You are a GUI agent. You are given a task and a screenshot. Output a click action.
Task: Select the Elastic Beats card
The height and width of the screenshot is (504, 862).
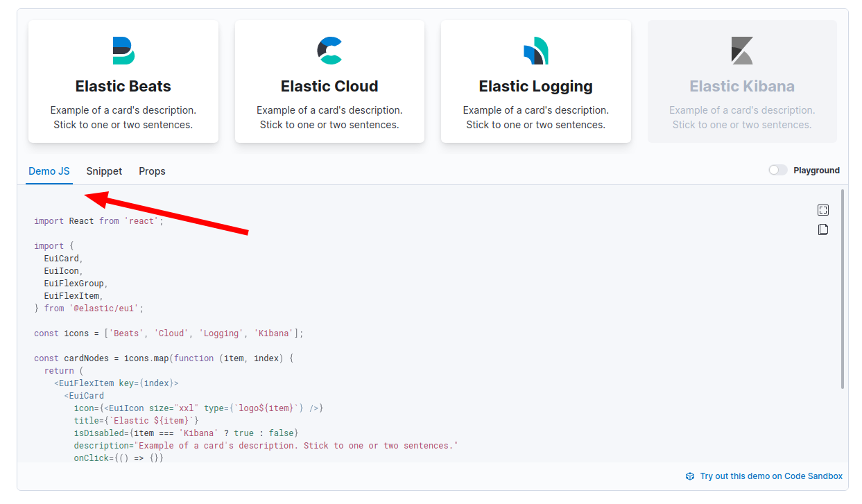tap(123, 81)
